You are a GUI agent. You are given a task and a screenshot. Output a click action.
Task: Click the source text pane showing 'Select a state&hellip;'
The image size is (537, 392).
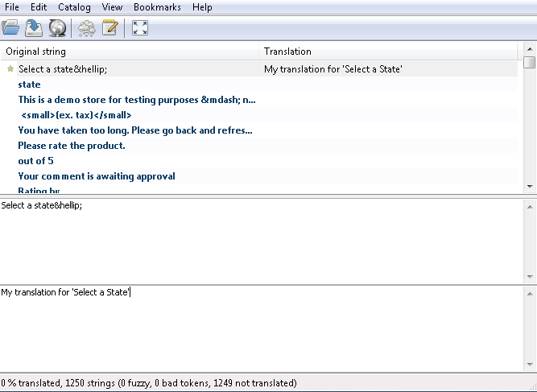tap(262, 241)
